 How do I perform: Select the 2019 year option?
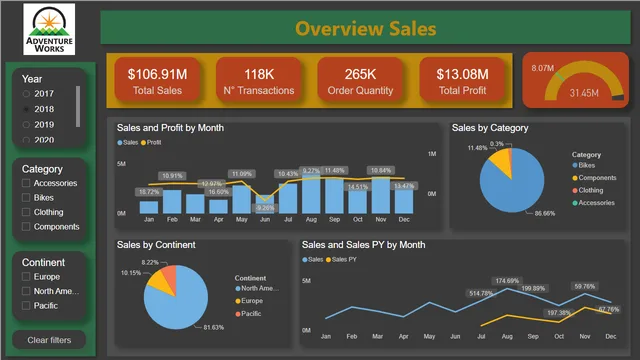tap(26, 125)
